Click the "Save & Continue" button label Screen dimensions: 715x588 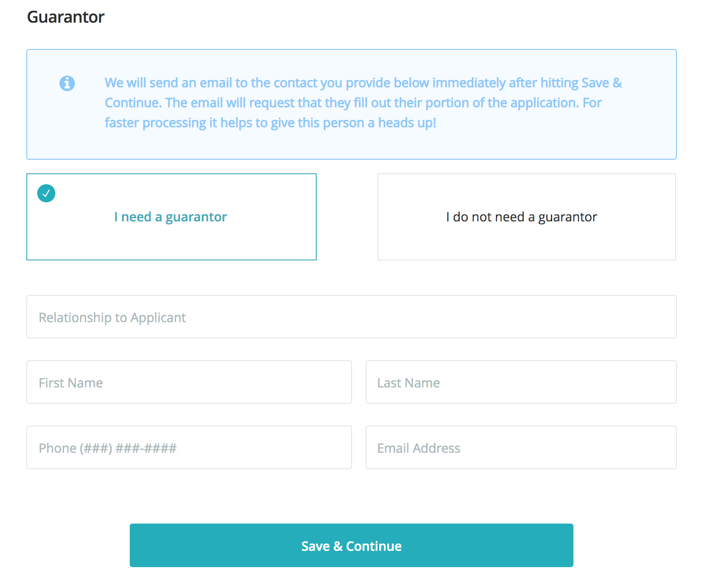(352, 546)
